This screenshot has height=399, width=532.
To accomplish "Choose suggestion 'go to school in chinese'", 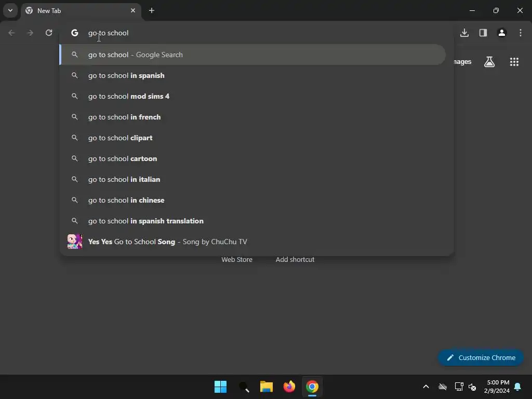I will (253, 200).
